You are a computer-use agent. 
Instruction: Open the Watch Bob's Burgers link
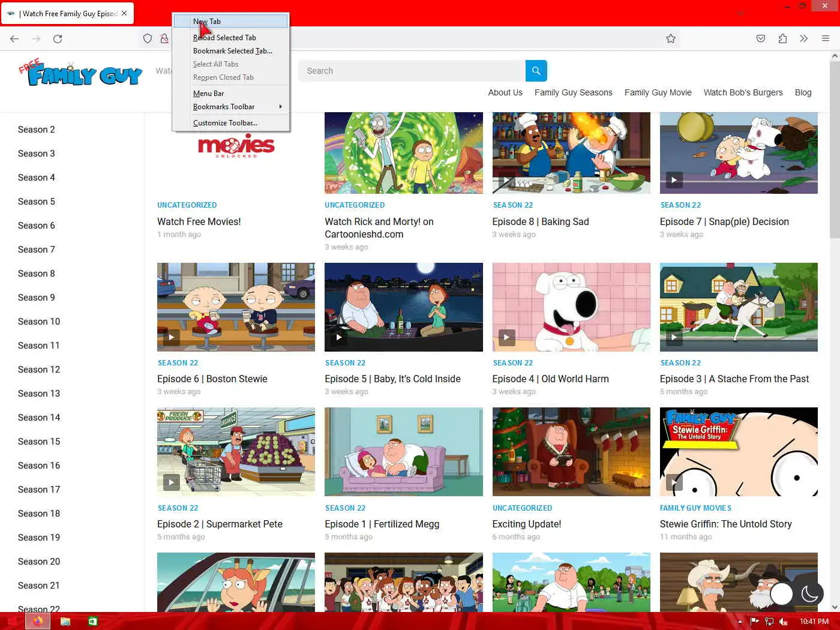click(x=743, y=92)
